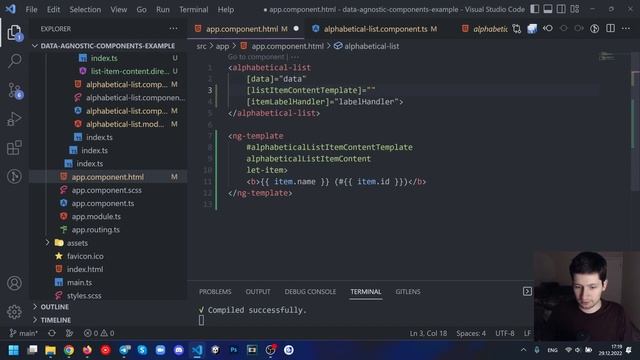This screenshot has width=640, height=360.
Task: Open the GitLens view in activity bar
Action: (14, 176)
